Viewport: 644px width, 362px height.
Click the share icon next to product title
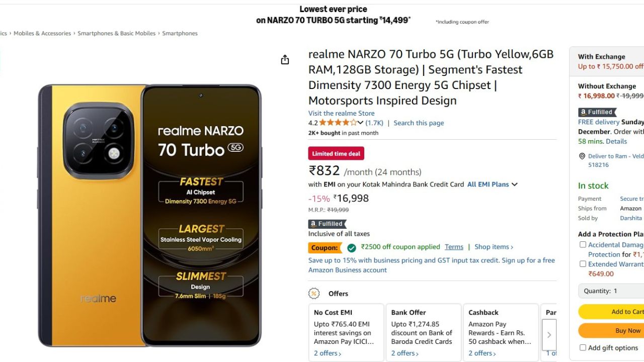coord(285,59)
